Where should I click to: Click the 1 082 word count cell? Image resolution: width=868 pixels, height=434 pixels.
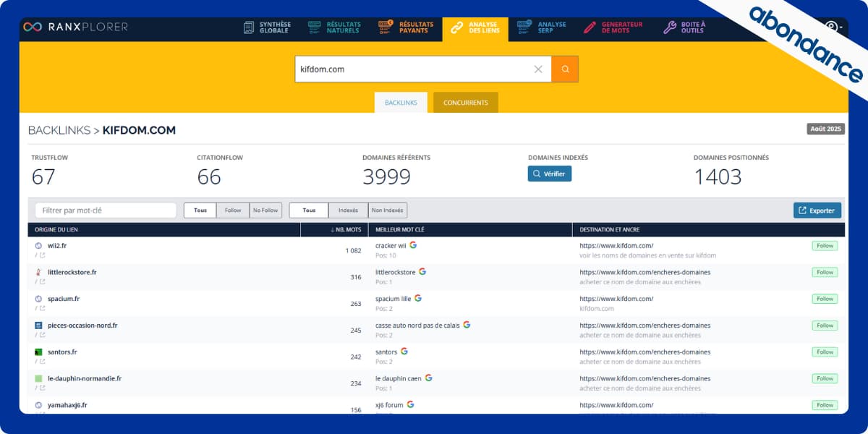pos(353,250)
